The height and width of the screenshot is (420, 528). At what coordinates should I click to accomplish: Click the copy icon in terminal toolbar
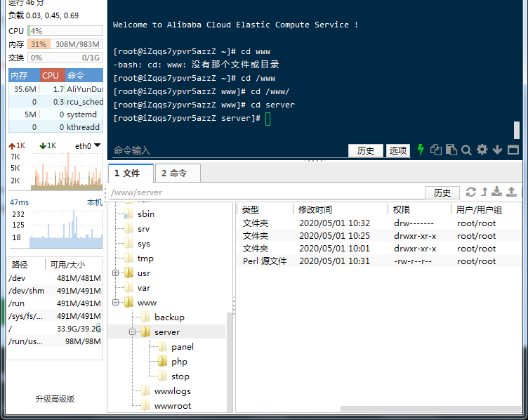click(x=436, y=150)
